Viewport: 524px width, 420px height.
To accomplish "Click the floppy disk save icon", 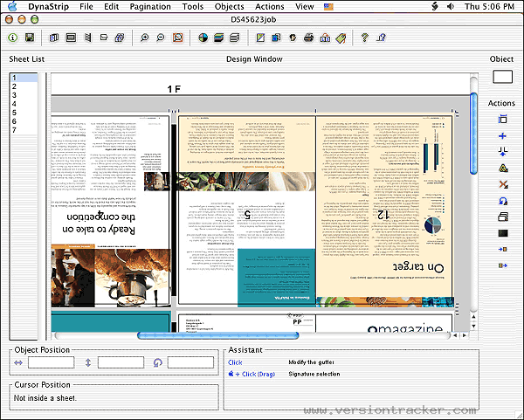I will 30,38.
